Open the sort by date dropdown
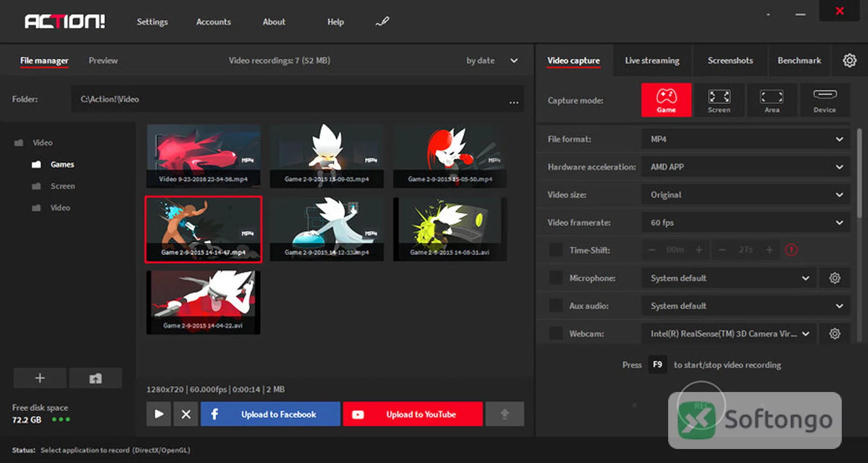Image resolution: width=868 pixels, height=463 pixels. coord(492,61)
